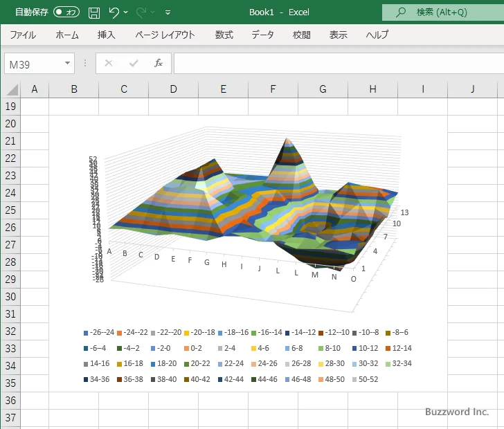
Task: Open the 表示 ribbon tab
Action: tap(338, 35)
